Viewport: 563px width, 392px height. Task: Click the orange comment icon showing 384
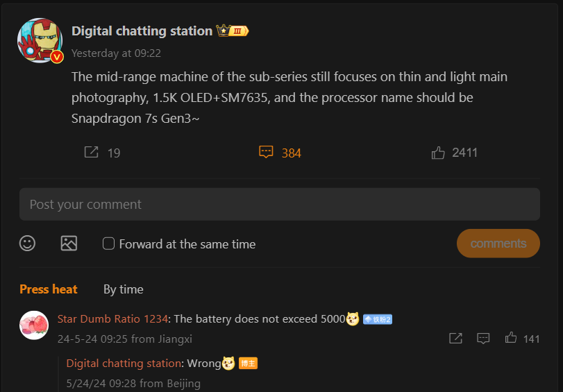pos(266,152)
